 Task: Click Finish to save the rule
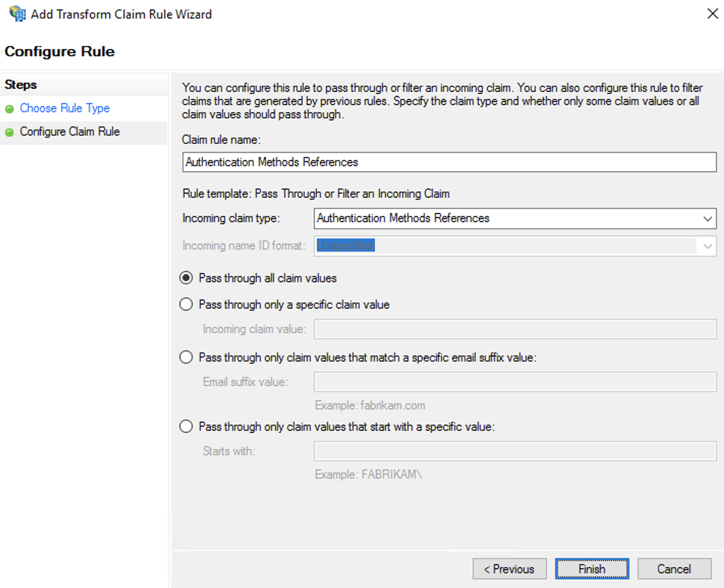coord(592,569)
